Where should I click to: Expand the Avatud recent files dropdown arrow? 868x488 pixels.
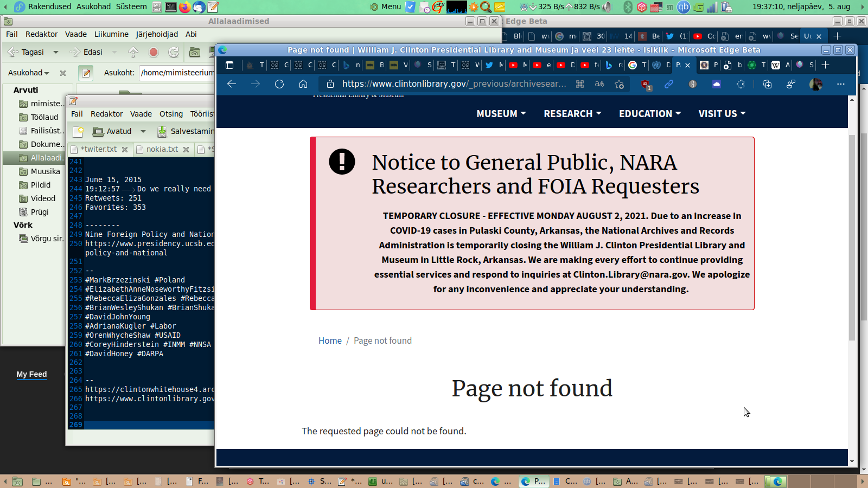tap(143, 131)
